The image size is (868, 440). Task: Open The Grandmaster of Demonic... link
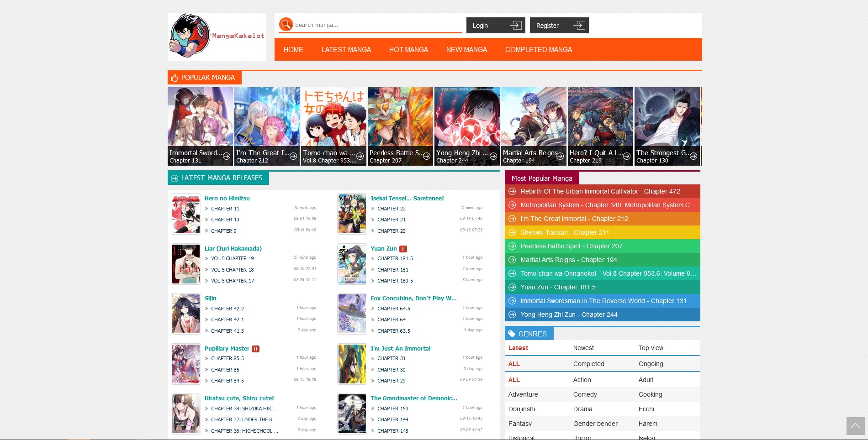[x=414, y=398]
